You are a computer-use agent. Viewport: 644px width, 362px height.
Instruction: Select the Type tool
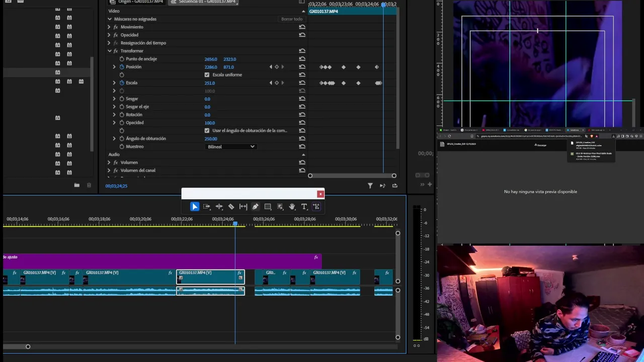tap(304, 207)
